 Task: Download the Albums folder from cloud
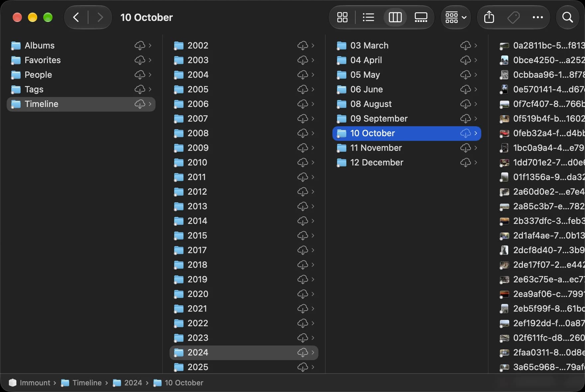click(140, 46)
